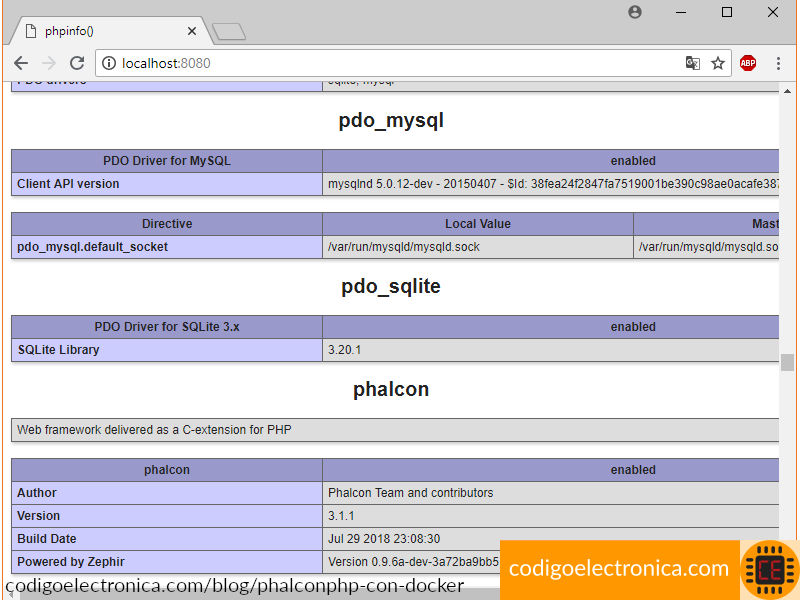Reload the phpinfo page
Viewport: 800px width, 600px height.
click(x=77, y=63)
